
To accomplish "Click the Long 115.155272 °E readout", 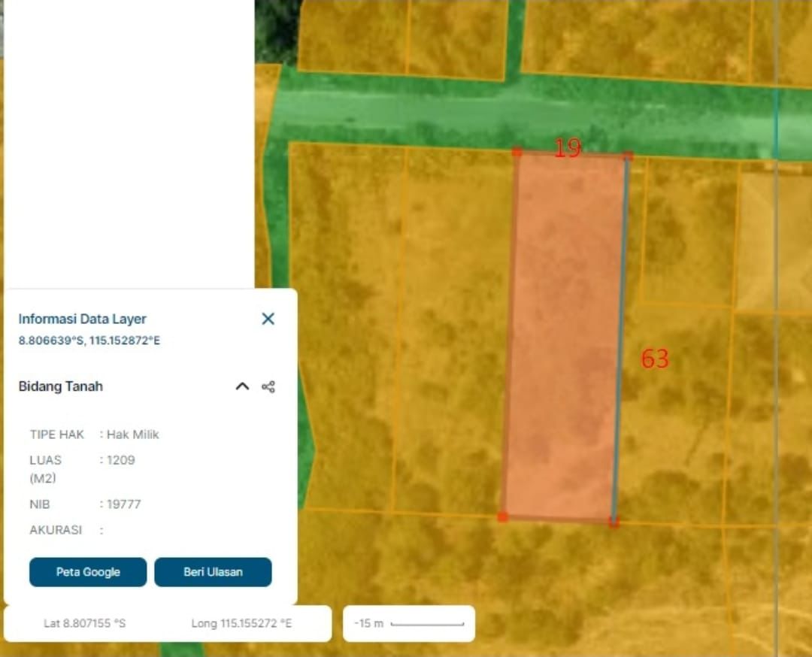I will click(x=241, y=624).
